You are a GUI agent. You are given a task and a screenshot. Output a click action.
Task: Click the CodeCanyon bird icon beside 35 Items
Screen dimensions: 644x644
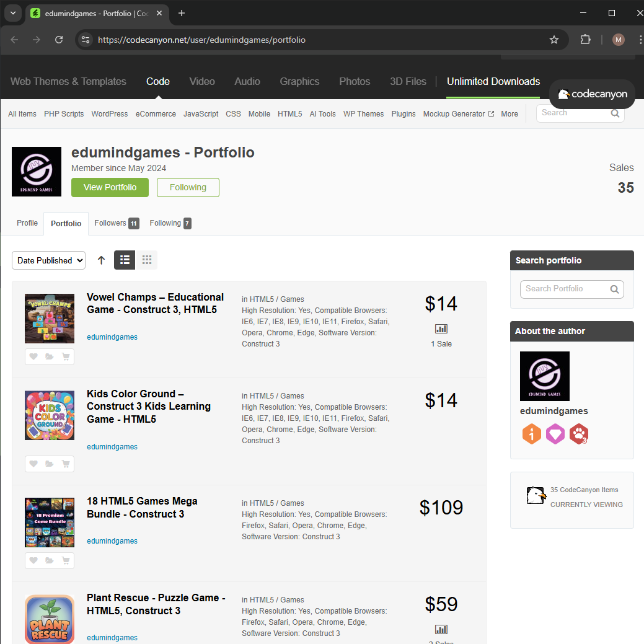click(x=536, y=495)
